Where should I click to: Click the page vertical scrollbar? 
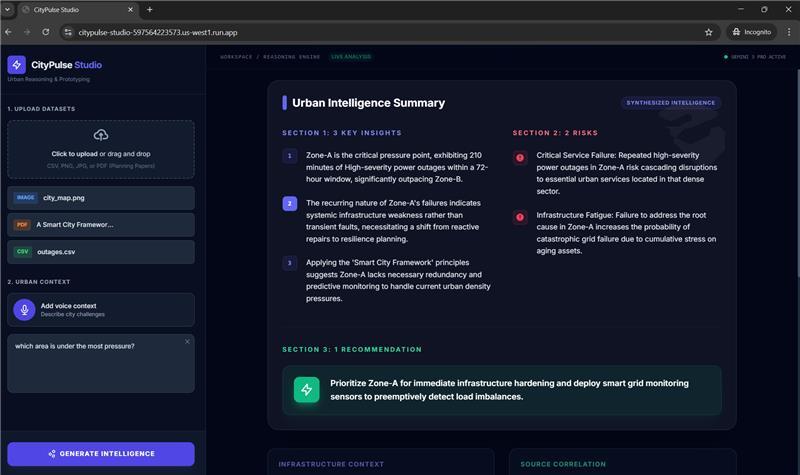click(x=797, y=173)
